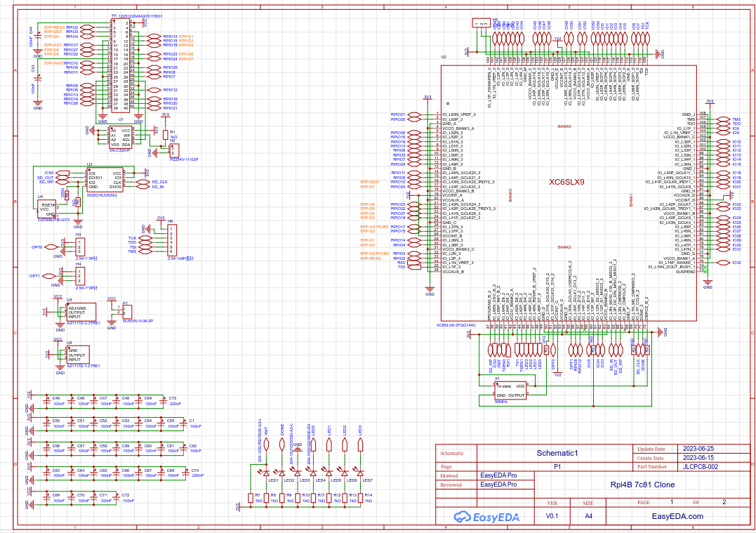Viewport: 756px width, 533px height.
Task: Select the /CS0 net label left of U3
Action: 48,173
